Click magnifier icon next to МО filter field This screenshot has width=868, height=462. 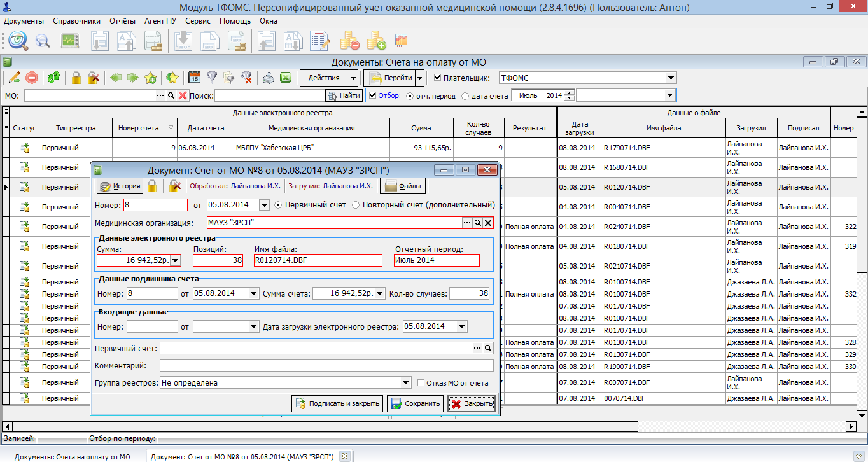171,95
